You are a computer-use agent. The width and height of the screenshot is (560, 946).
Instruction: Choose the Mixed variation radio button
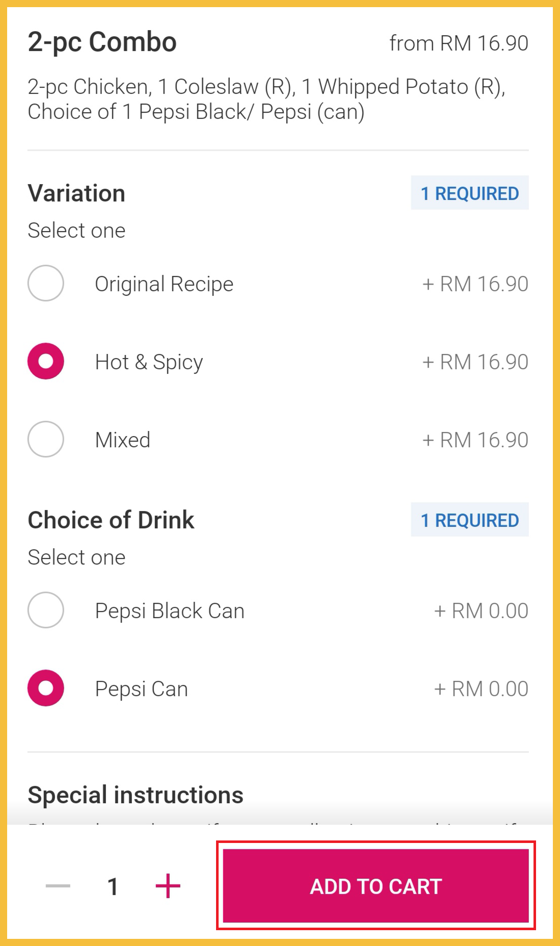46,439
